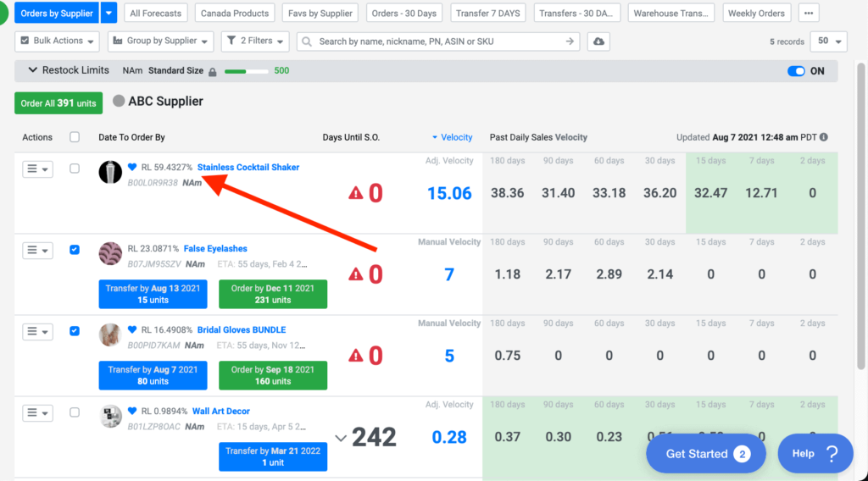The width and height of the screenshot is (868, 481).
Task: Turn off the Restock Limits ON switch
Action: click(x=796, y=71)
